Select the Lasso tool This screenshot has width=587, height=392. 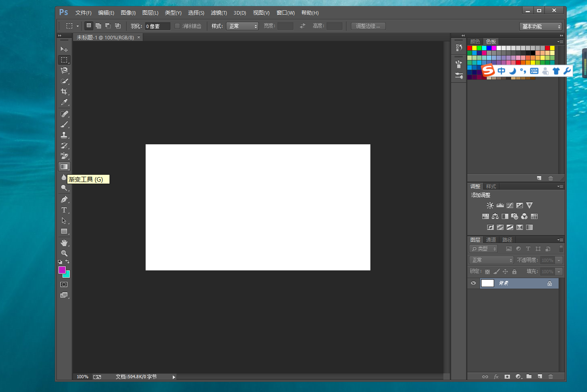point(64,71)
